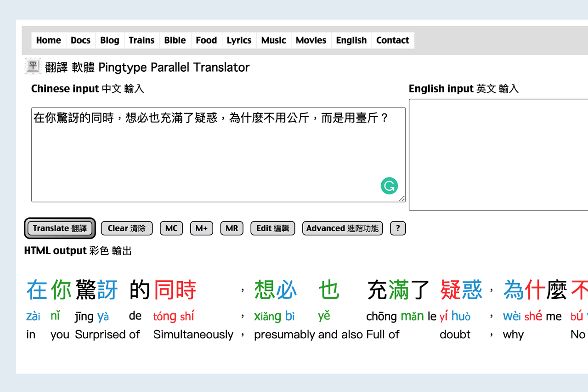Click the pinyin 'wèi shé me'
Screen dimensions: 588x392
532,316
